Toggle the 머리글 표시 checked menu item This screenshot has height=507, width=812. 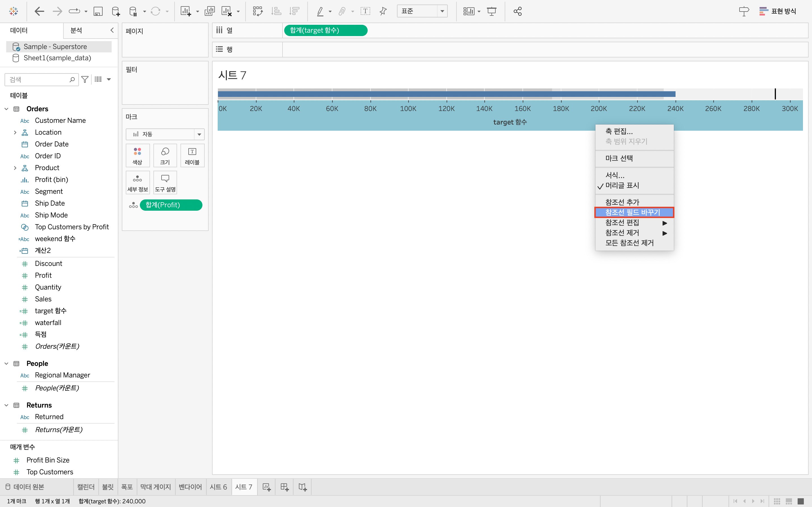click(622, 185)
